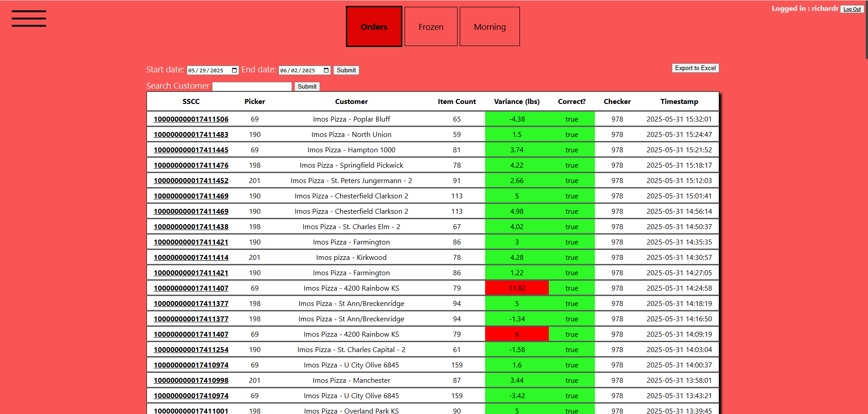This screenshot has height=414, width=868.
Task: Click the Log Out button
Action: click(852, 9)
